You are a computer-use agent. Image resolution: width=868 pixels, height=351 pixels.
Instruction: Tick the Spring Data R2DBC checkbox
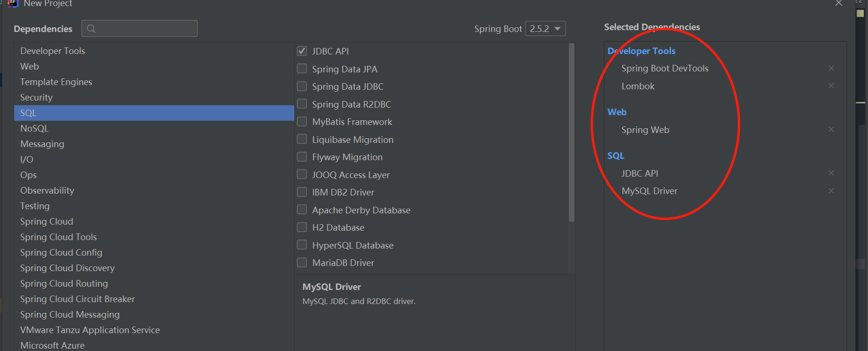click(302, 104)
